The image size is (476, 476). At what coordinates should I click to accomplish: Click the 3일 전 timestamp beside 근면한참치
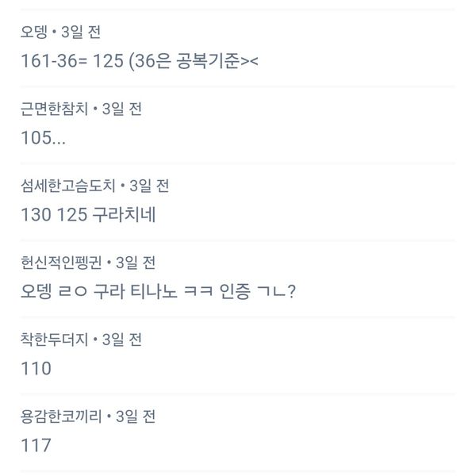tap(125, 109)
